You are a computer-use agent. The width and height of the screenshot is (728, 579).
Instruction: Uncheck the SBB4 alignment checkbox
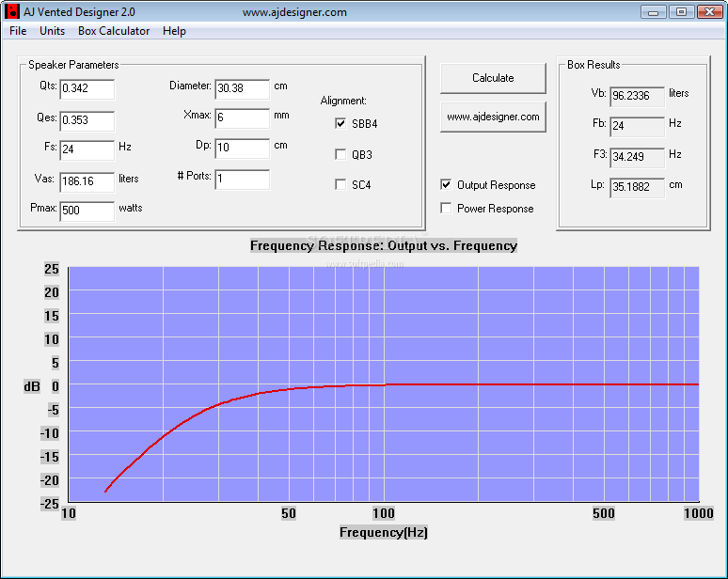(x=340, y=123)
